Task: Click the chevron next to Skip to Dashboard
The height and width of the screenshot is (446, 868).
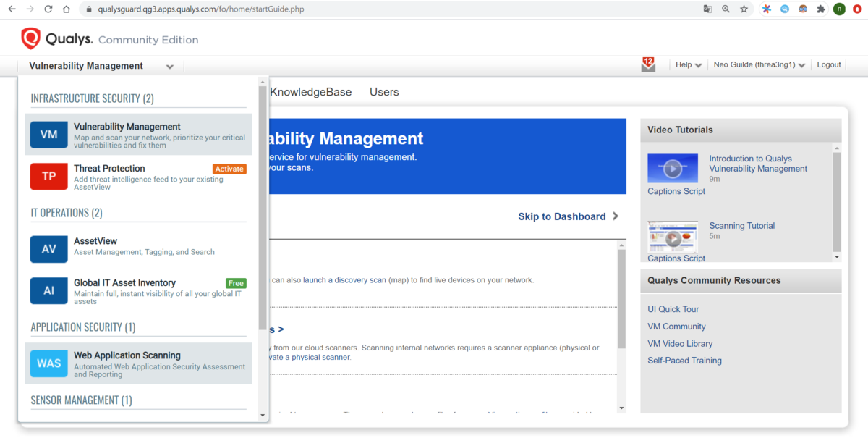Action: click(616, 216)
